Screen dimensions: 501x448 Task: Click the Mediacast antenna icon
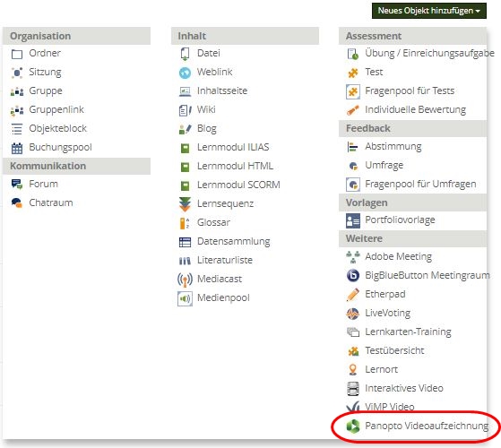click(x=185, y=280)
